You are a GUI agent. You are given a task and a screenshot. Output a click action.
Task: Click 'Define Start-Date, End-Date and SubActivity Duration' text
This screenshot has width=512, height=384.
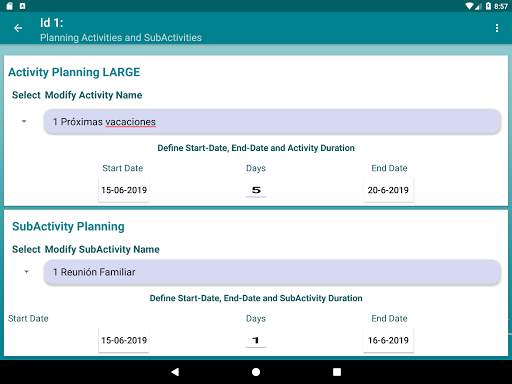coord(256,298)
